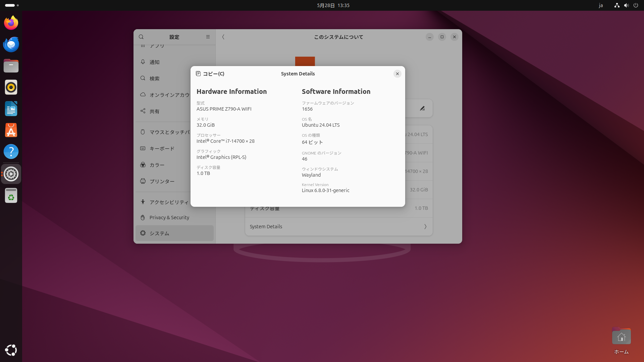Select 通知 in the settings sidebar
This screenshot has width=644, height=362.
click(155, 62)
